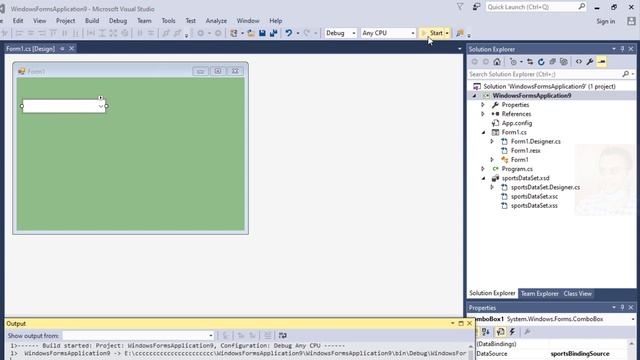Image resolution: width=640 pixels, height=360 pixels.
Task: Expand sportsDataSet.Designer.cs node
Action: click(x=492, y=187)
